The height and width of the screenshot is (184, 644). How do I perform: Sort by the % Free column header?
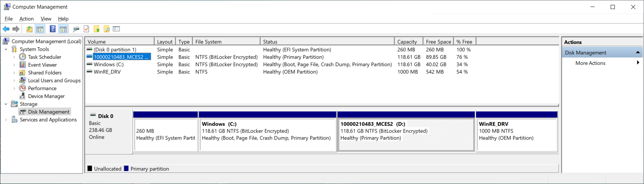coord(465,41)
